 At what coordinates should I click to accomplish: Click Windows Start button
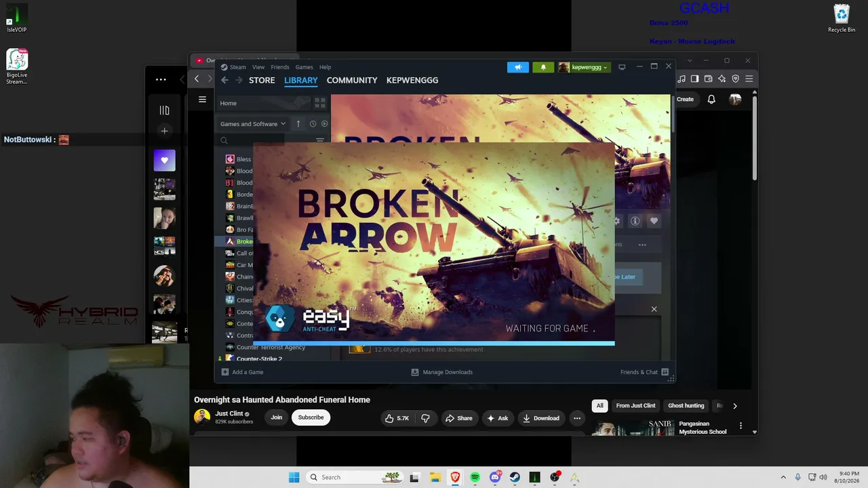pyautogui.click(x=294, y=477)
